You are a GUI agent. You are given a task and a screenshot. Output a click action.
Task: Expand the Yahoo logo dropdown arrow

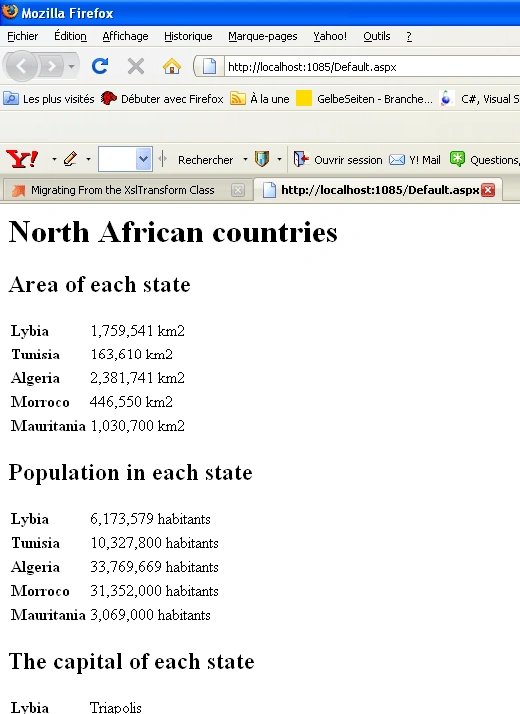[x=54, y=159]
